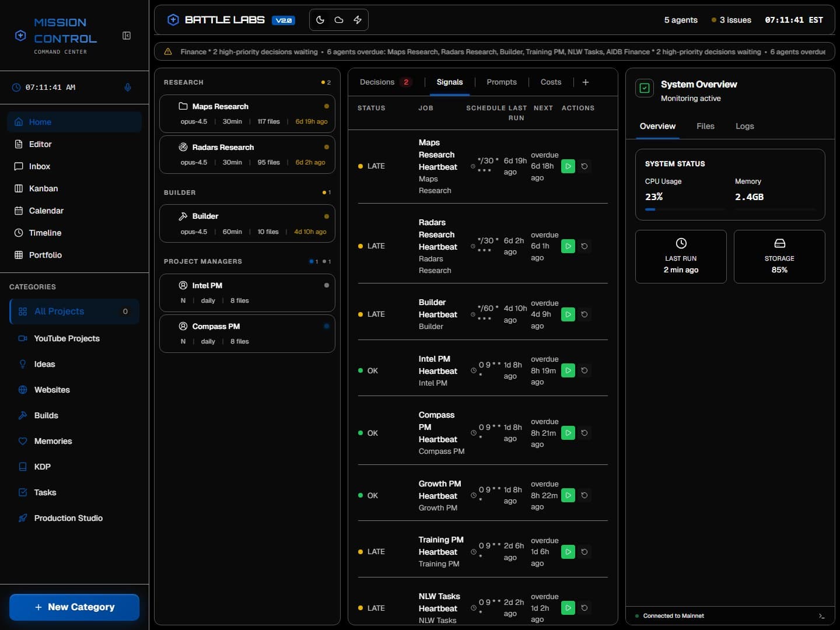Click the microphone icon beside the clock
840x630 pixels.
pos(128,87)
